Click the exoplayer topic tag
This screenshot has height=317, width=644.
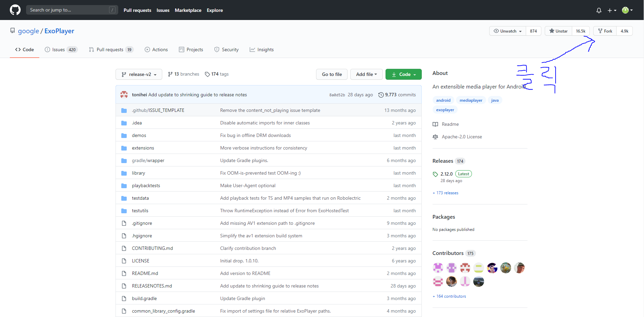[x=445, y=110]
